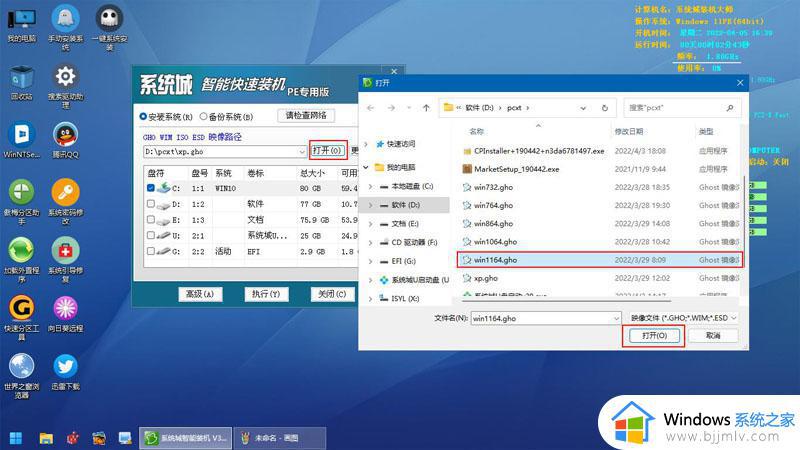This screenshot has width=800, height=450.
Task: Click 请检查网络 button
Action: (306, 115)
